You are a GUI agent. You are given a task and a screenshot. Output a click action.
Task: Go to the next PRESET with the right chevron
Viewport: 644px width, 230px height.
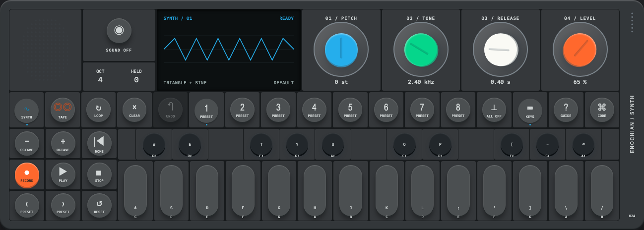tap(63, 206)
